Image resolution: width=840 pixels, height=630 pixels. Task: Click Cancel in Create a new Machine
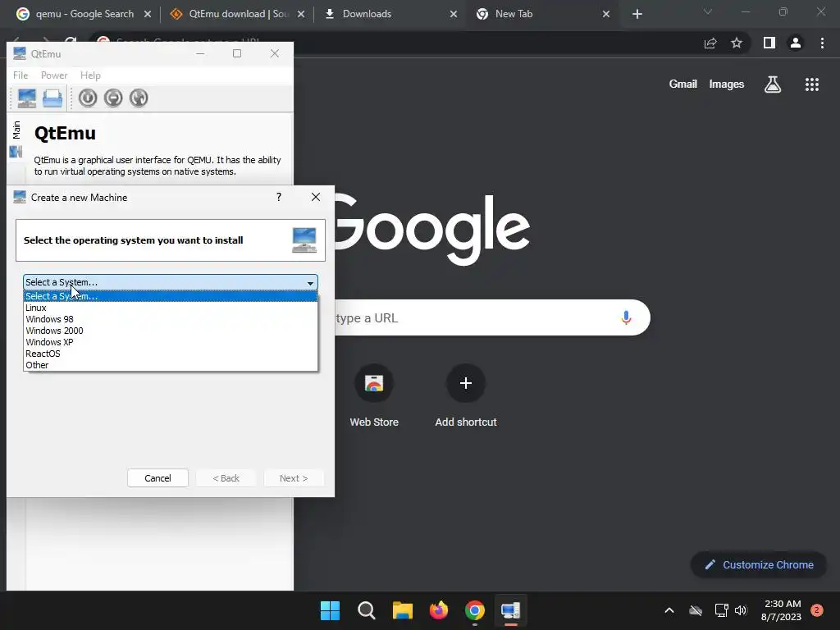click(157, 478)
